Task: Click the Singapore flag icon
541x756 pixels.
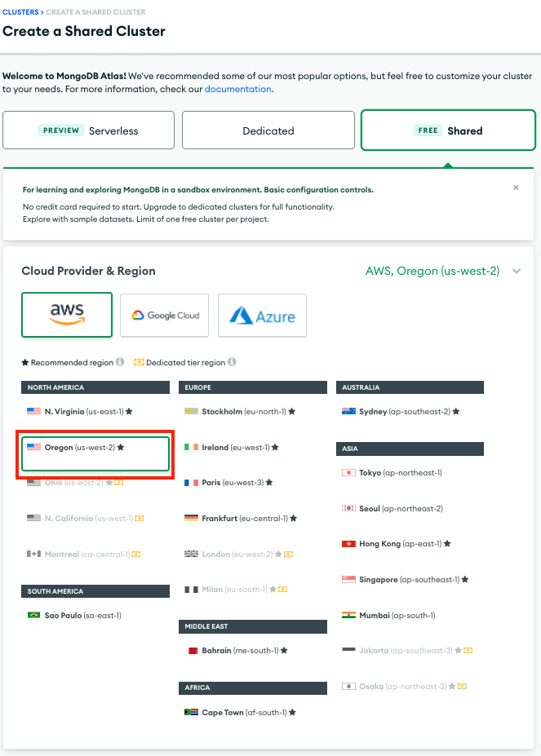Action: [348, 579]
